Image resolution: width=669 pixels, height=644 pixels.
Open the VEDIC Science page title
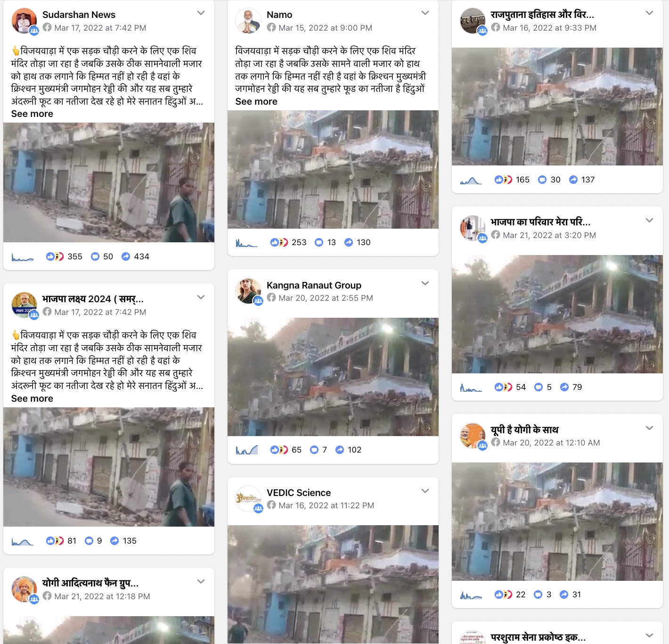click(299, 493)
